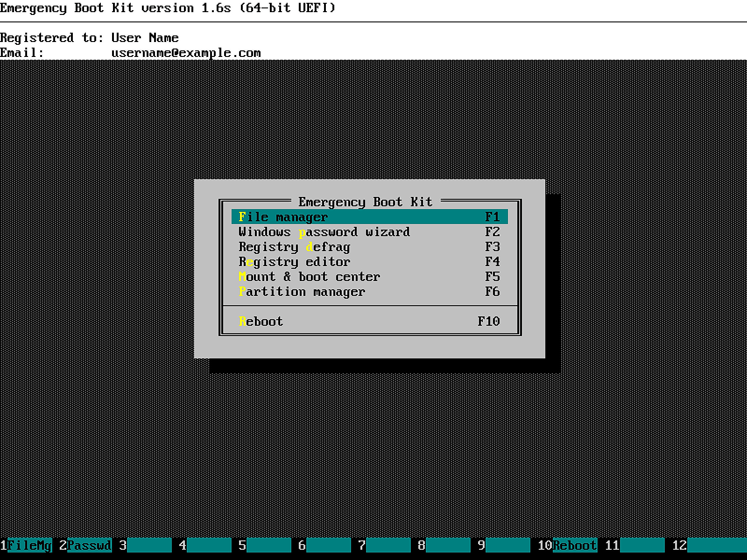Click empty function key slot 12
The image size is (747, 560).
(x=710, y=545)
